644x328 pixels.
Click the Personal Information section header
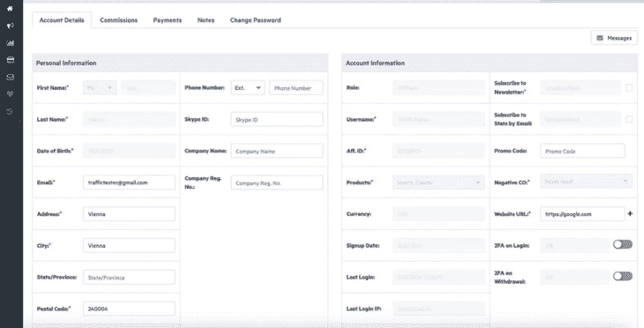click(180, 63)
